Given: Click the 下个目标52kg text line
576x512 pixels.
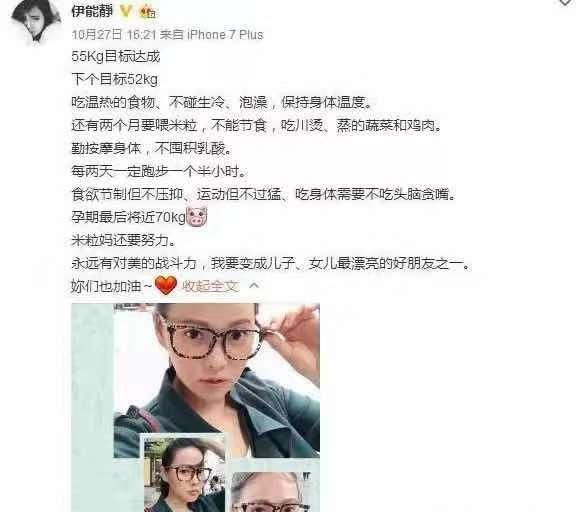Looking at the screenshot, I should 115,79.
